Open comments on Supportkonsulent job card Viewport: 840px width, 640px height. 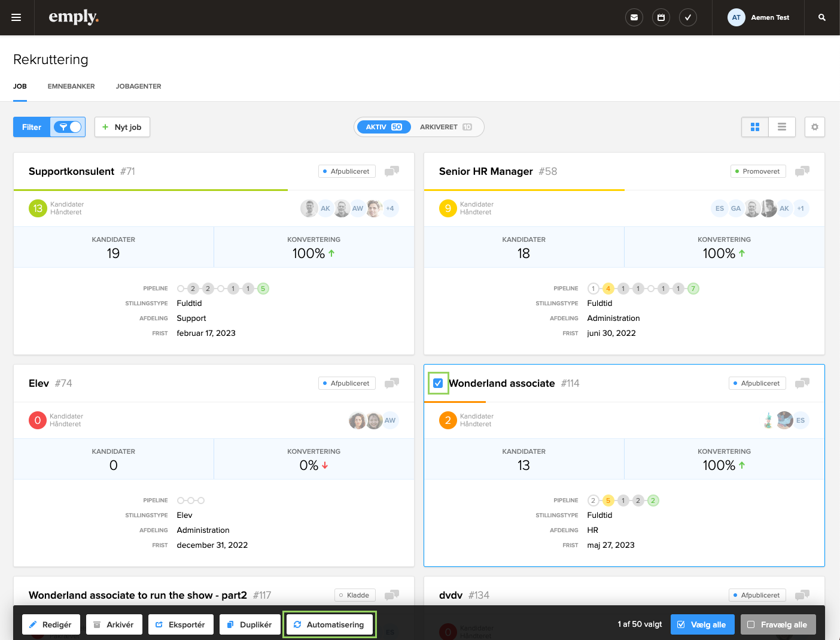pos(391,171)
